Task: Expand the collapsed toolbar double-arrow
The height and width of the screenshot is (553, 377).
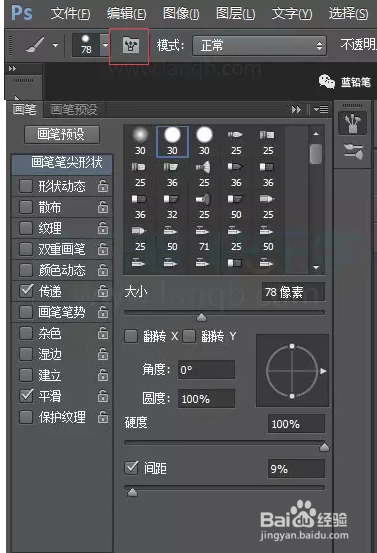Action: (x=12, y=68)
